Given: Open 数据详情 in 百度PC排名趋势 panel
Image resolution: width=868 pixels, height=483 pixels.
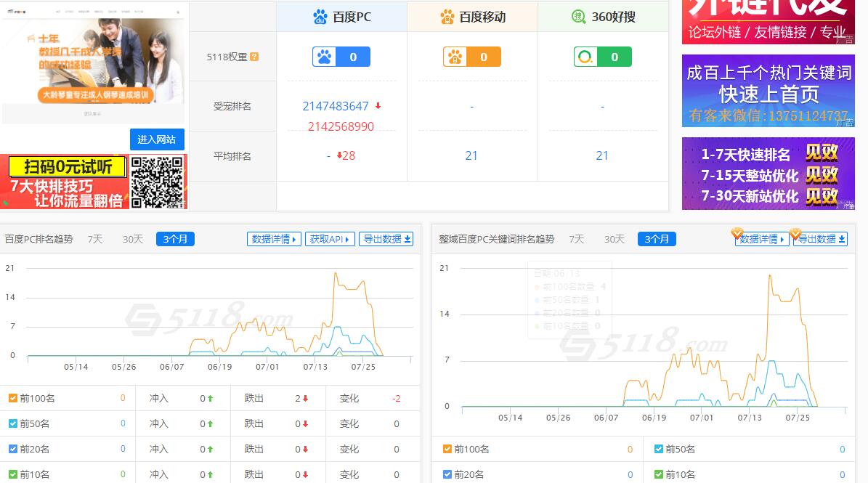Looking at the screenshot, I should click(274, 239).
